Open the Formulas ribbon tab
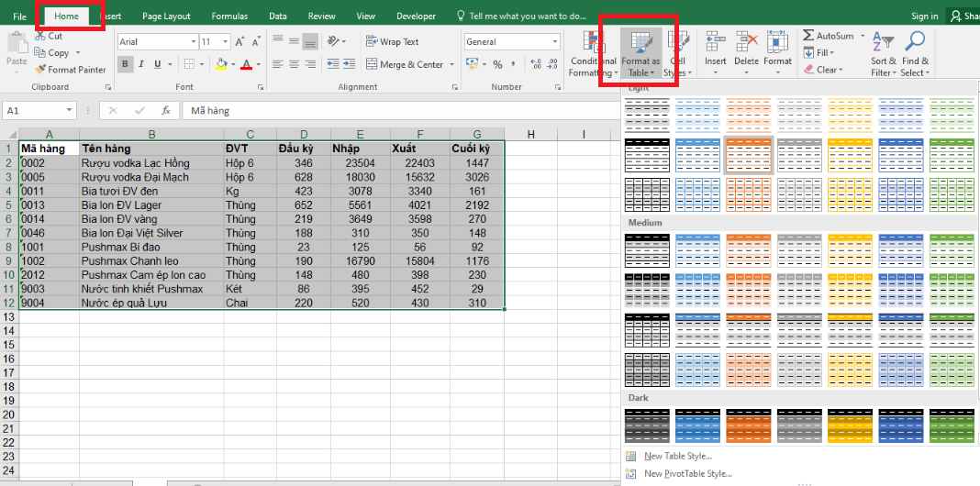The image size is (980, 486). pos(228,17)
